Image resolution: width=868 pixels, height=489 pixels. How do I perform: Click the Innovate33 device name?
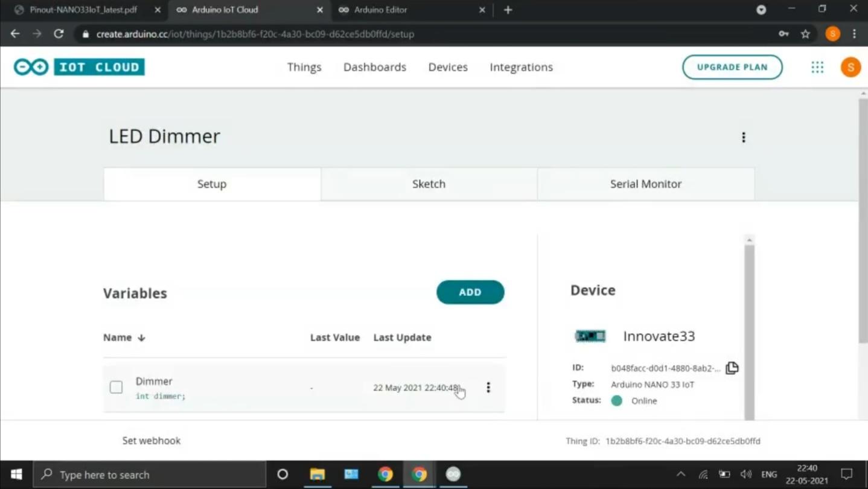pos(659,336)
